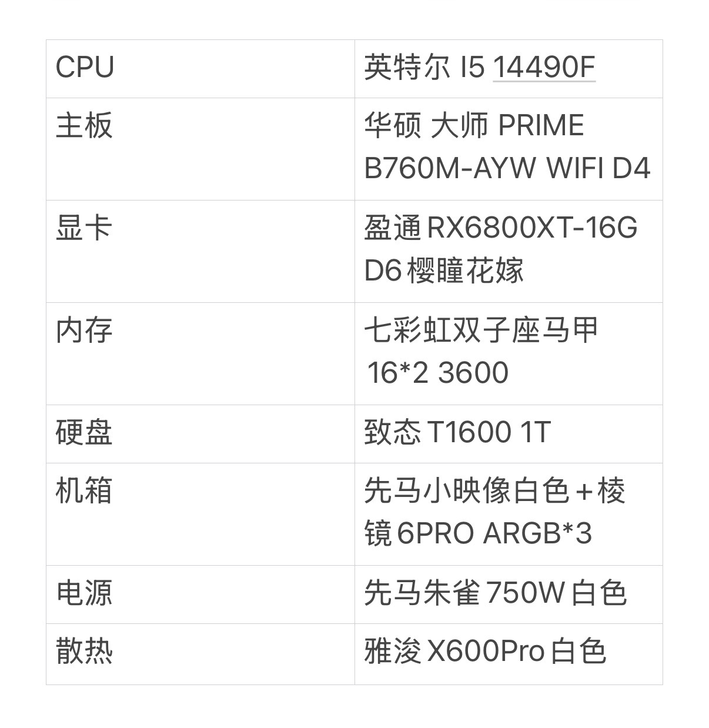
Task: Select the 致态 T1600 1T cell
Action: [x=457, y=433]
